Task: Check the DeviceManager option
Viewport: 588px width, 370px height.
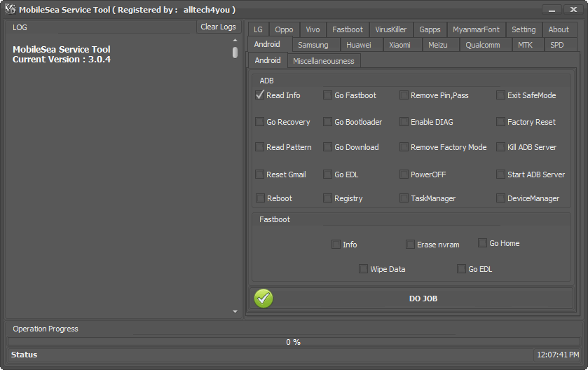Action: (500, 198)
